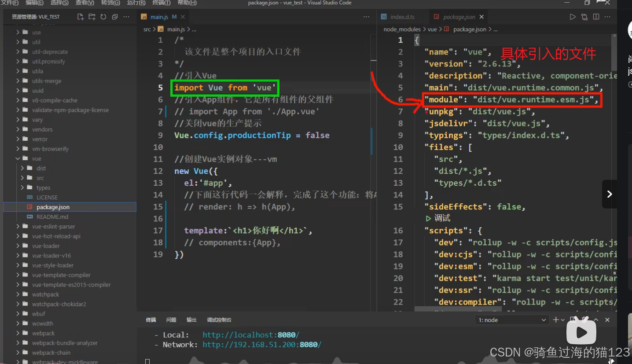Close the main.js editor tab
This screenshot has width=632, height=364.
[183, 17]
